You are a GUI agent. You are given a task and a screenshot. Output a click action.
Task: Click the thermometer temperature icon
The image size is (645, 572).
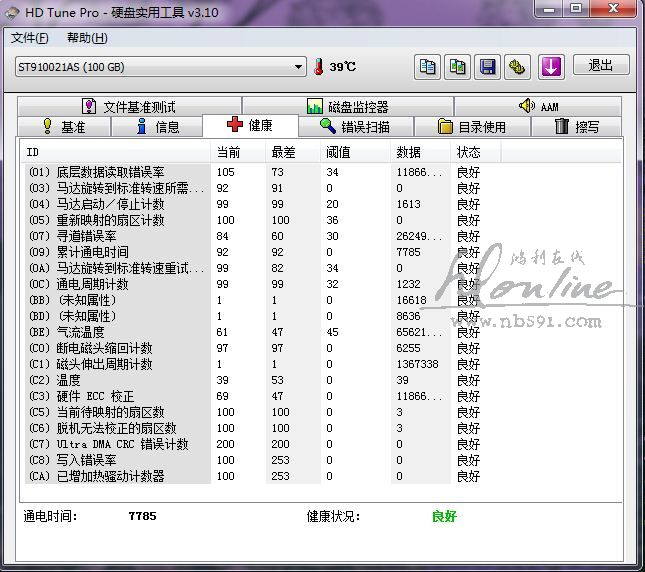(x=319, y=67)
